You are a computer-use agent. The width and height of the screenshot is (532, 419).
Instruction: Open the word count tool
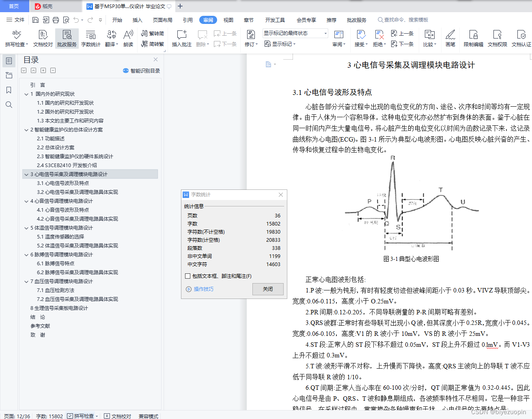click(90, 38)
